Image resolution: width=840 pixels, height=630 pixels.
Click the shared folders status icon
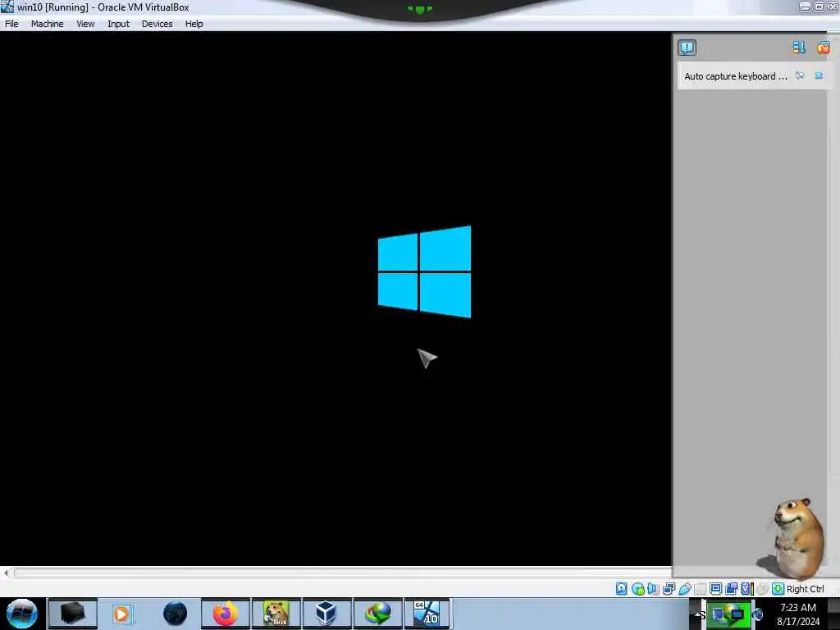(701, 589)
